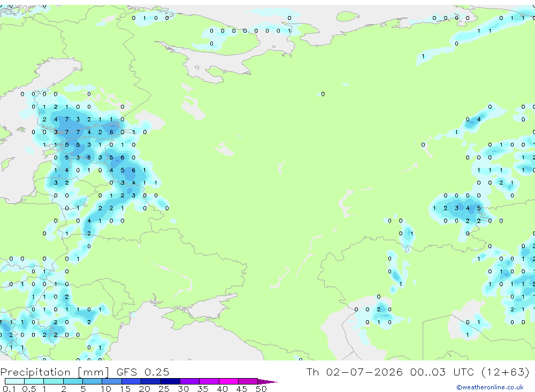535x392 pixels.
Task: Click the legend label '50'
Action: [x=261, y=389]
